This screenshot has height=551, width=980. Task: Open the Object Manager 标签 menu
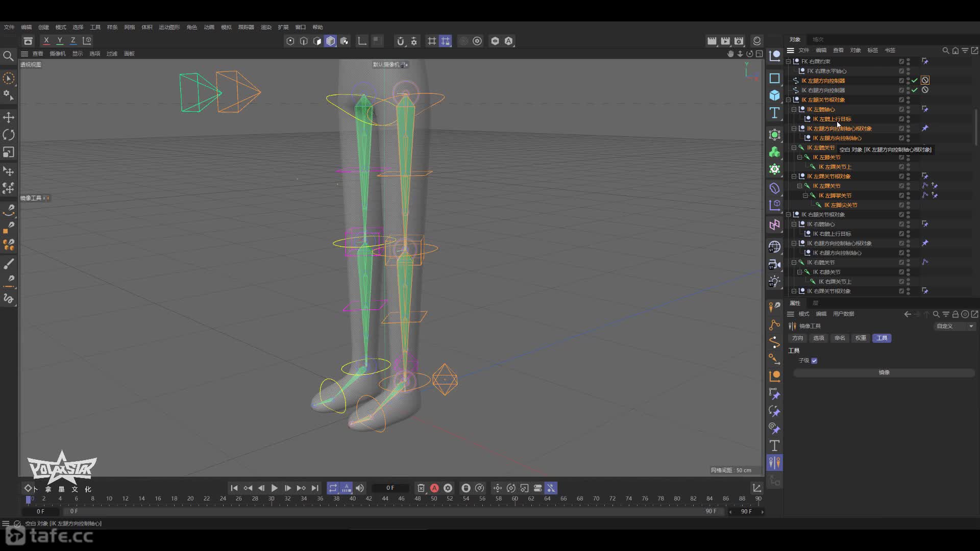pos(873,50)
